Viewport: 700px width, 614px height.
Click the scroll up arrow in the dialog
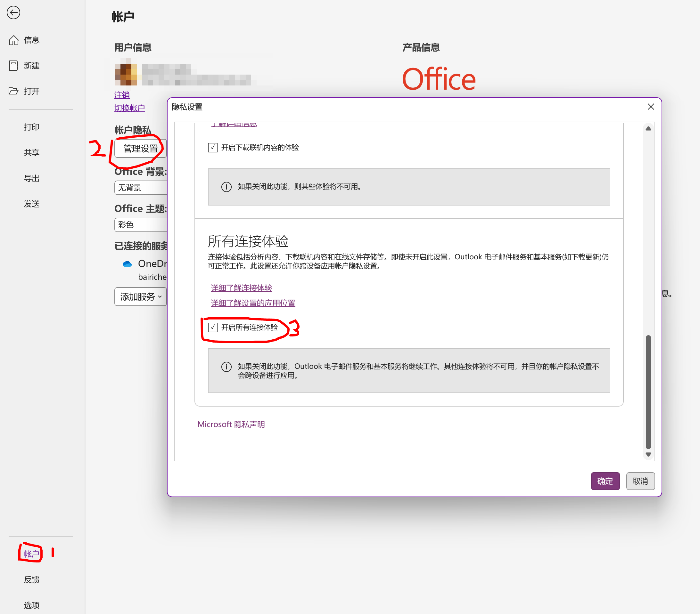click(648, 129)
